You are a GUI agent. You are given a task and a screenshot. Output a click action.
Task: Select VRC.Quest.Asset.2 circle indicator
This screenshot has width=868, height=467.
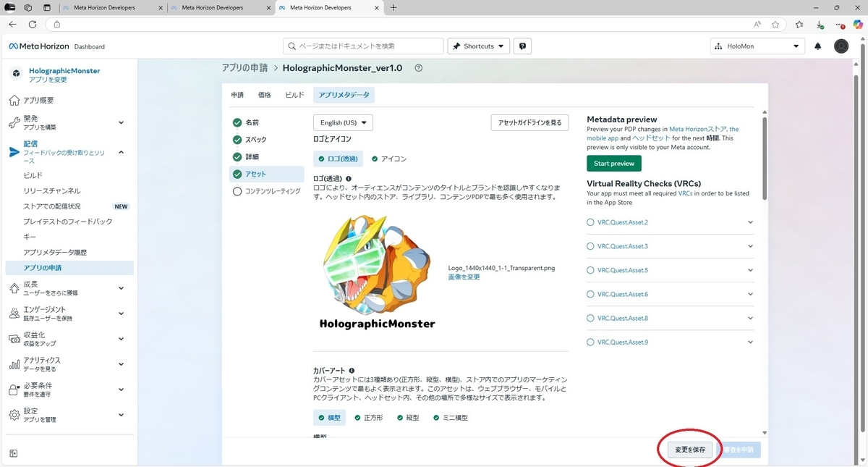tap(590, 222)
